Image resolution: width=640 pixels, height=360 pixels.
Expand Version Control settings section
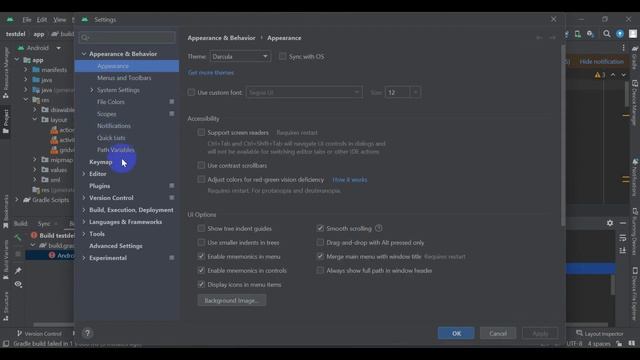84,198
